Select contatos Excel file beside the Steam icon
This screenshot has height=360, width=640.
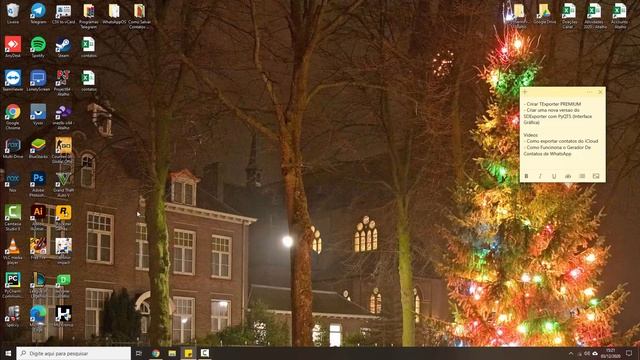[x=89, y=47]
